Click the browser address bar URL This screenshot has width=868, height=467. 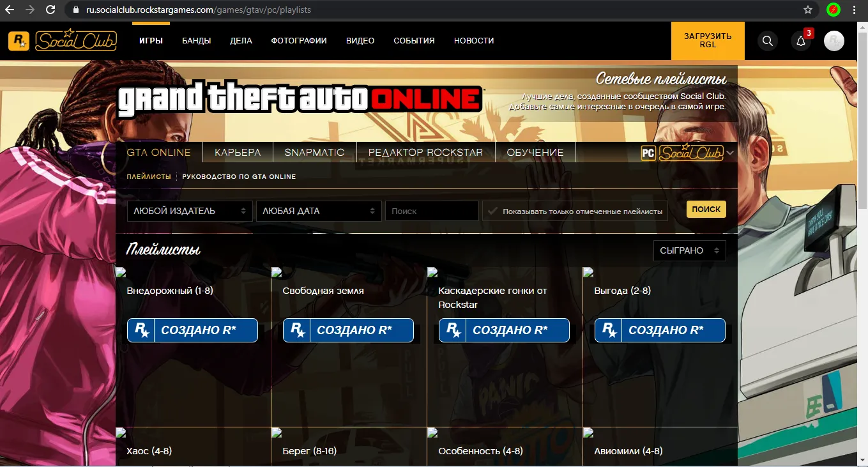click(199, 10)
